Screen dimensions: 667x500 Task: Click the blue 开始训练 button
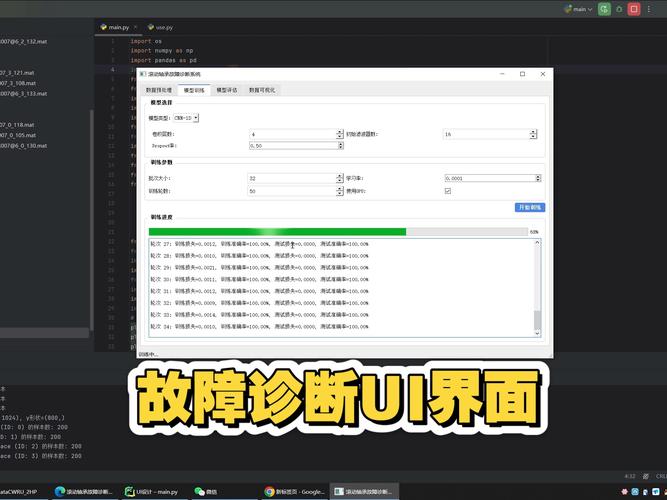click(530, 207)
